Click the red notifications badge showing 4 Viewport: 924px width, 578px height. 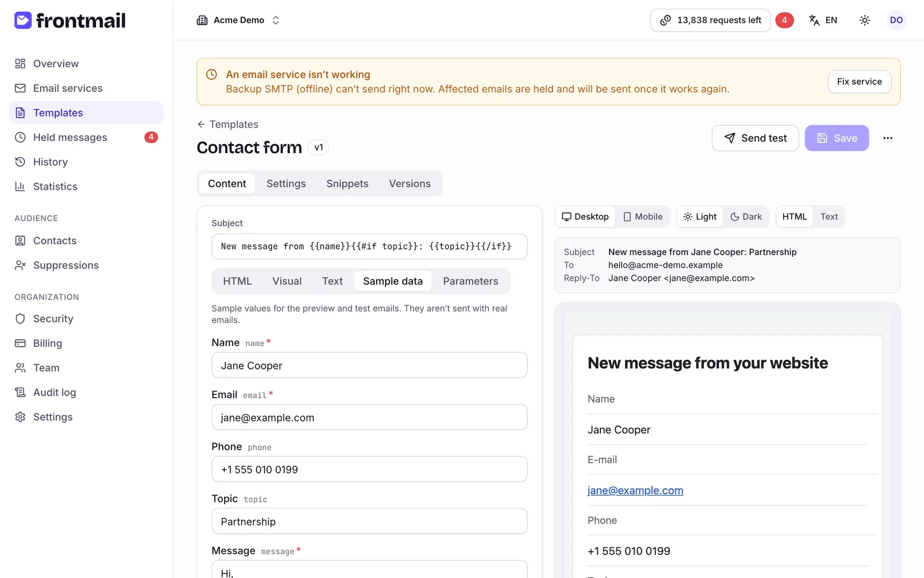tap(784, 20)
